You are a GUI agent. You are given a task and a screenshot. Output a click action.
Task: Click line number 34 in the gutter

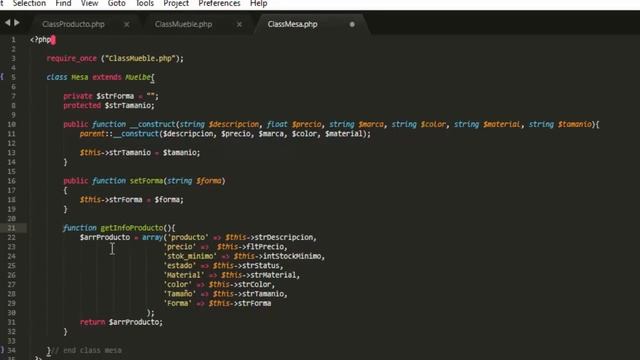(11, 350)
